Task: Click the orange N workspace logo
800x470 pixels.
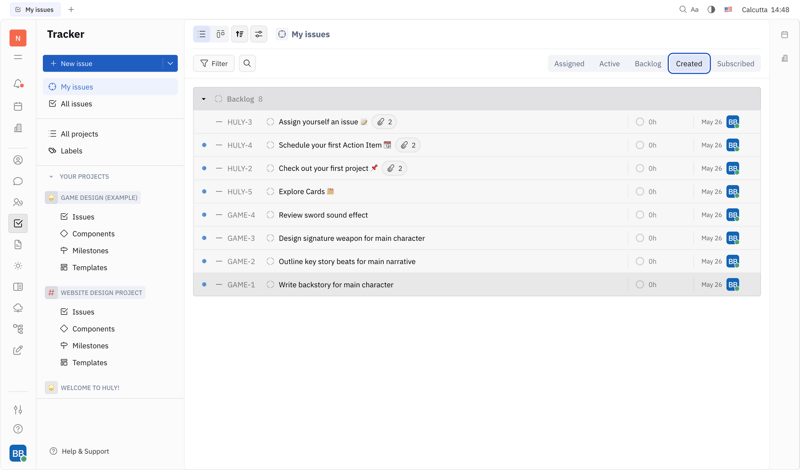Action: 18,38
